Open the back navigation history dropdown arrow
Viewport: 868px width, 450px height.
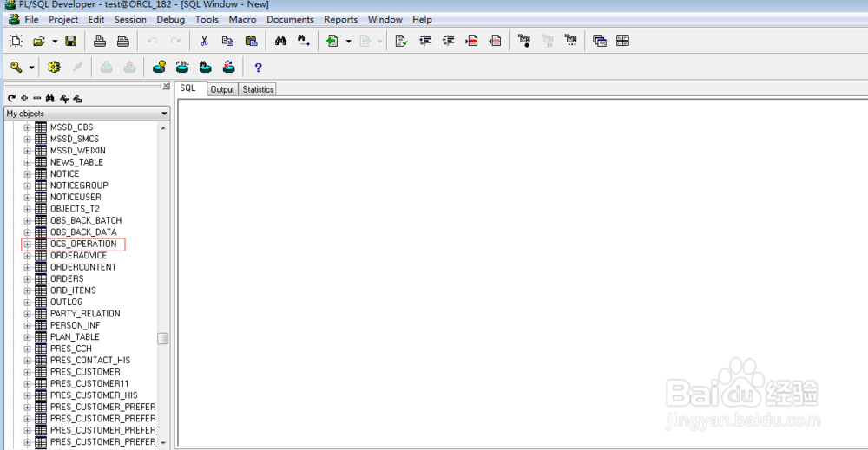point(348,42)
